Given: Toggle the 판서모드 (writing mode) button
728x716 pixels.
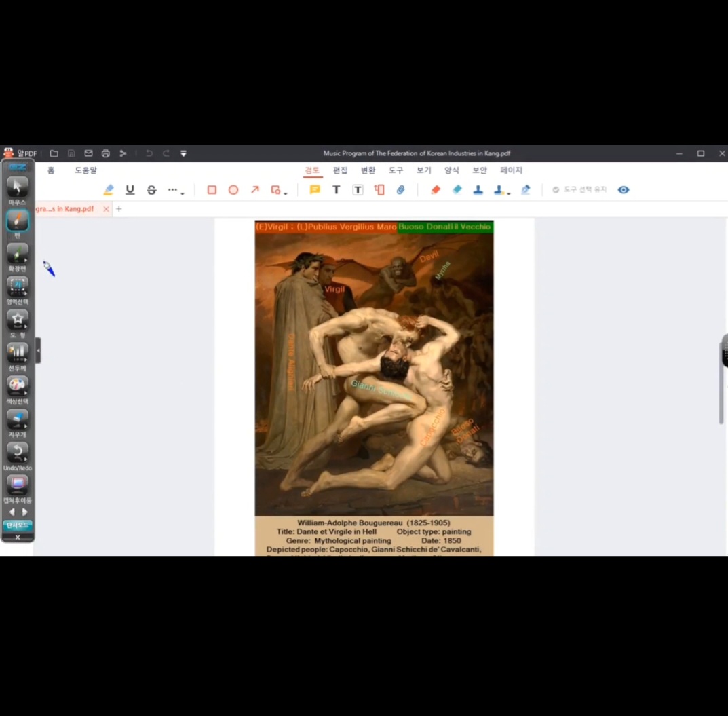Looking at the screenshot, I should click(x=17, y=525).
